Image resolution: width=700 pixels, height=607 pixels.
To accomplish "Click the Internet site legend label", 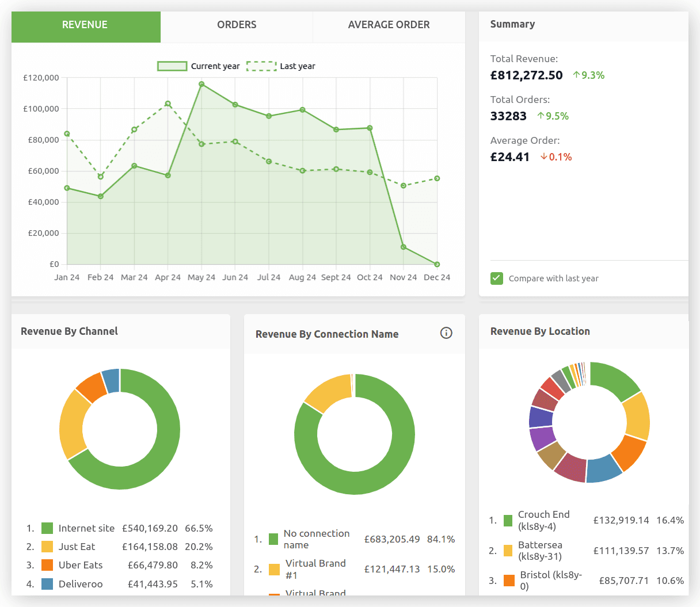I will tap(86, 528).
